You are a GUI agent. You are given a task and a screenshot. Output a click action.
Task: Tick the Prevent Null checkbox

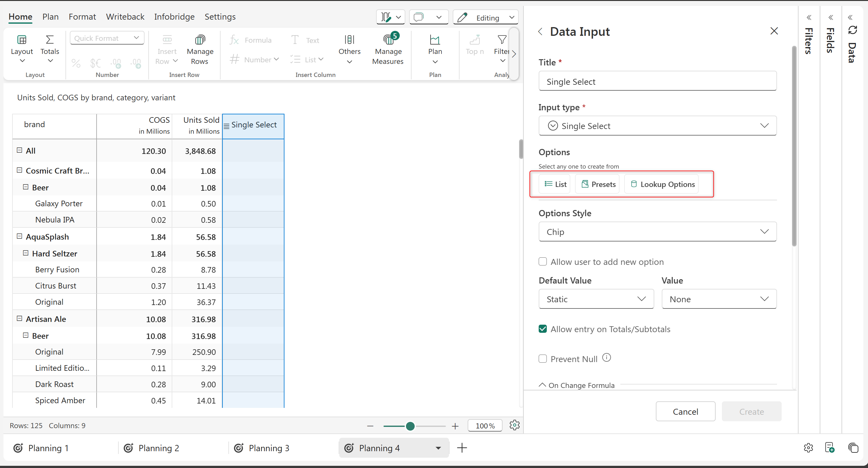click(x=542, y=359)
